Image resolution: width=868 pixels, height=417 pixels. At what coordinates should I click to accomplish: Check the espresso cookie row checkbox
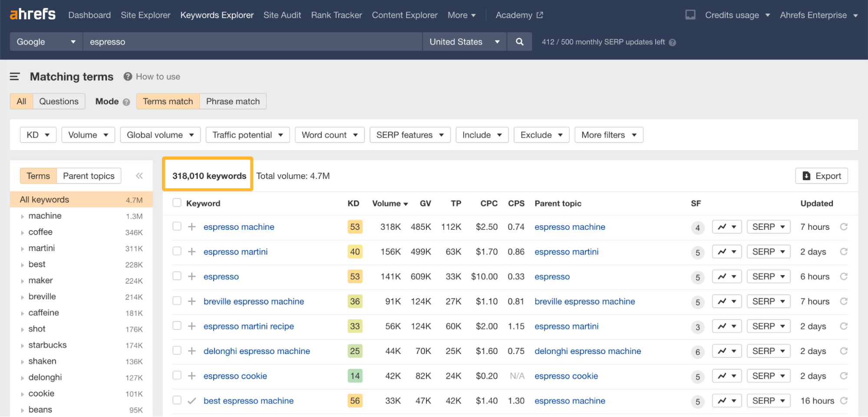(177, 375)
